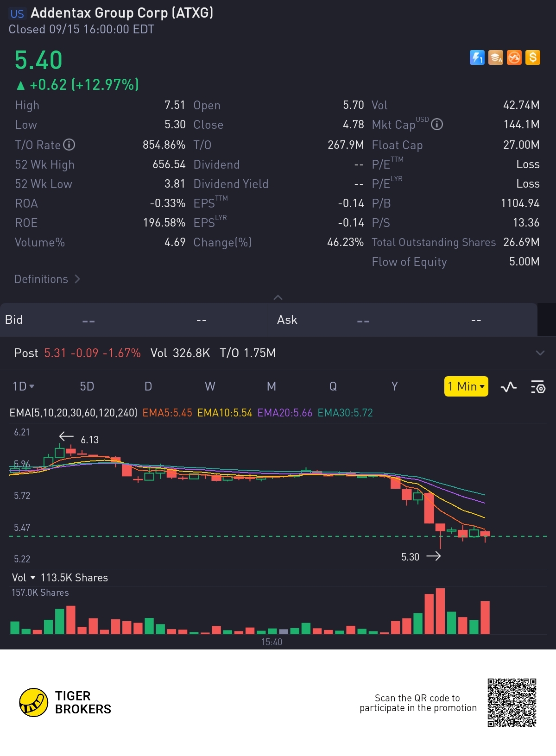
Task: Open the 1D timeframe dropdown
Action: pos(23,386)
